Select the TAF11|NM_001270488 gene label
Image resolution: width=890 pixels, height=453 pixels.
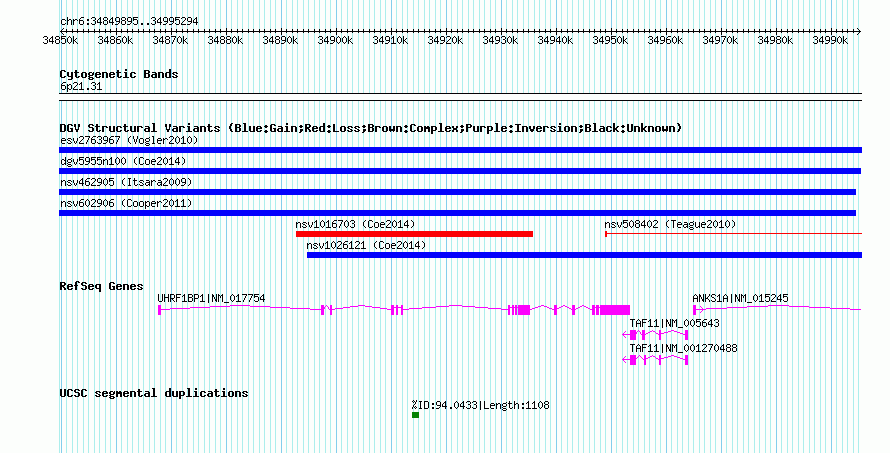pos(683,348)
